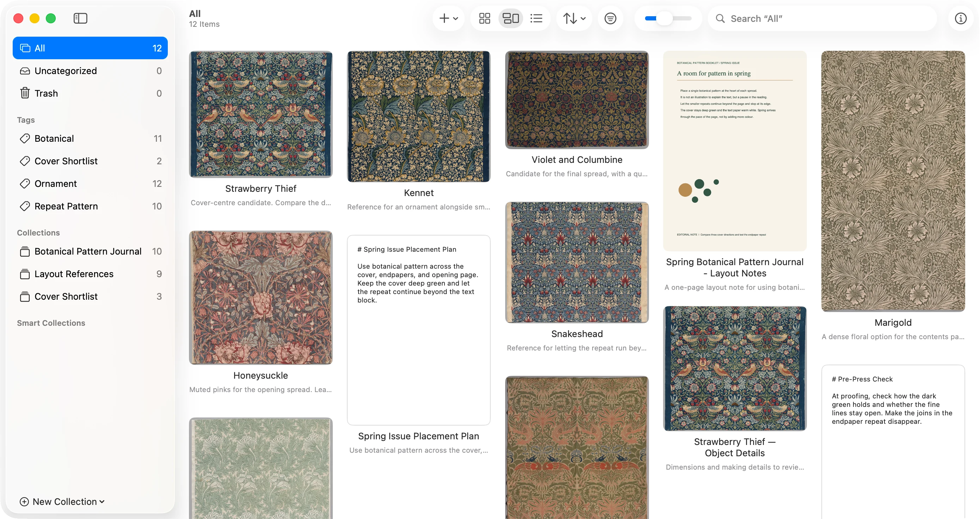Open Botanical Pattern Journal collection
This screenshot has height=519, width=980.
(x=90, y=251)
